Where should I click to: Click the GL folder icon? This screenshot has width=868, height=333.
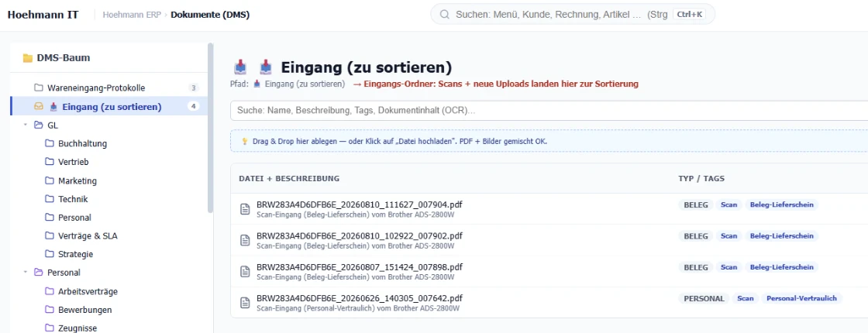(38, 125)
